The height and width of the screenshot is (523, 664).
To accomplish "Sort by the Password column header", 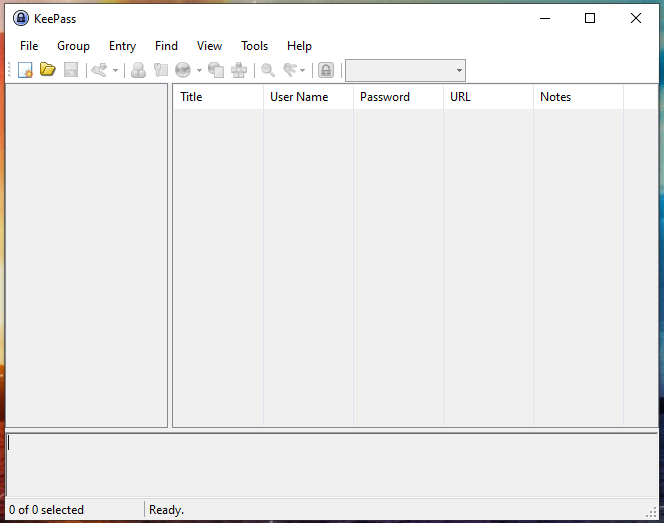I will 398,97.
